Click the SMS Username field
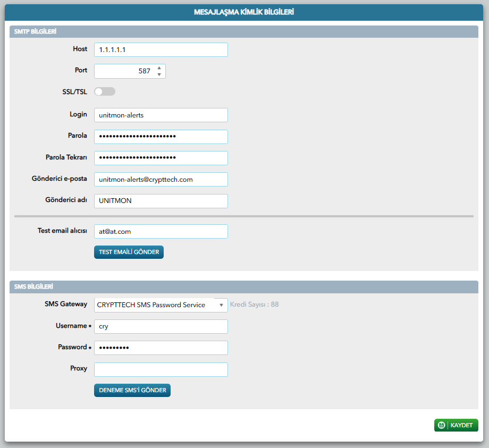The height and width of the screenshot is (448, 489). 161,326
